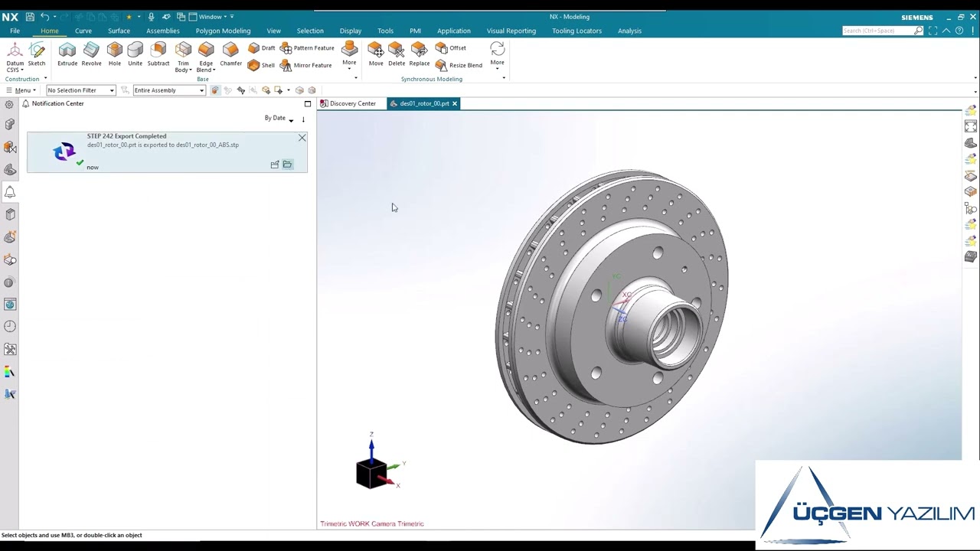Image resolution: width=980 pixels, height=551 pixels.
Task: Save the part with the floppy icon
Action: click(30, 17)
